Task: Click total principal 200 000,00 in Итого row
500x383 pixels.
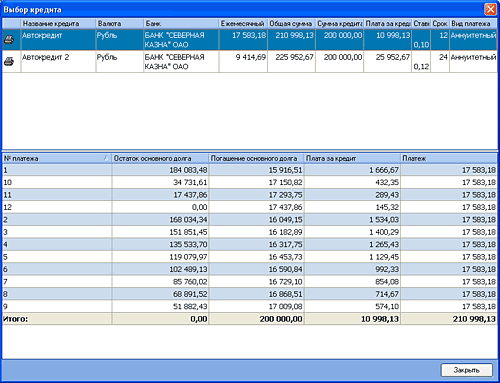Action: click(x=281, y=319)
